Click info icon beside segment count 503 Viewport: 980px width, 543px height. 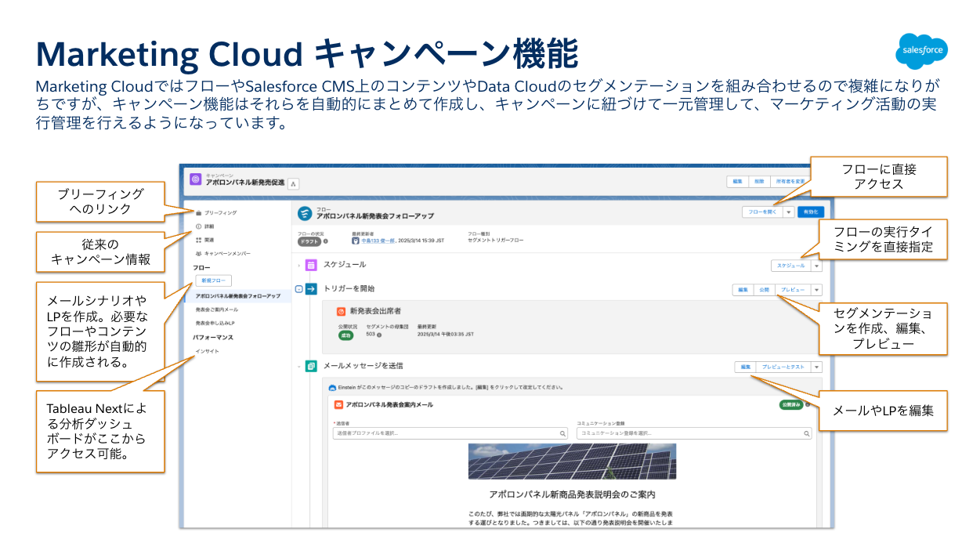(379, 335)
